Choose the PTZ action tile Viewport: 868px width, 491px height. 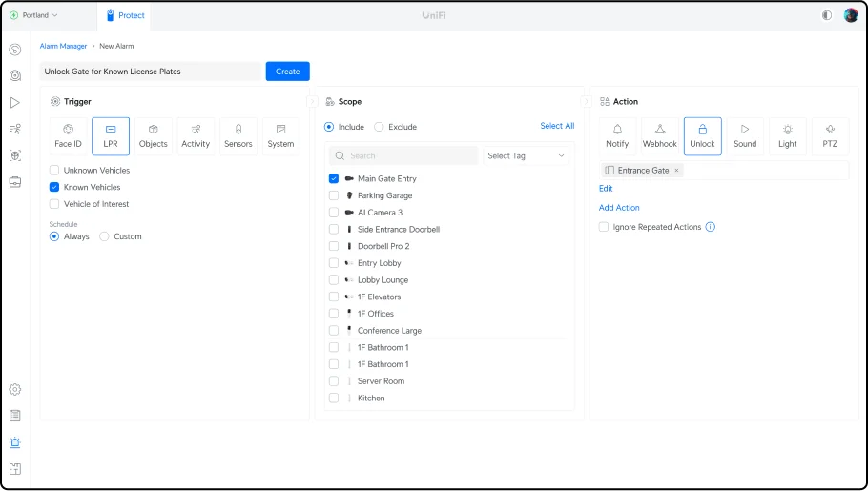(x=830, y=136)
